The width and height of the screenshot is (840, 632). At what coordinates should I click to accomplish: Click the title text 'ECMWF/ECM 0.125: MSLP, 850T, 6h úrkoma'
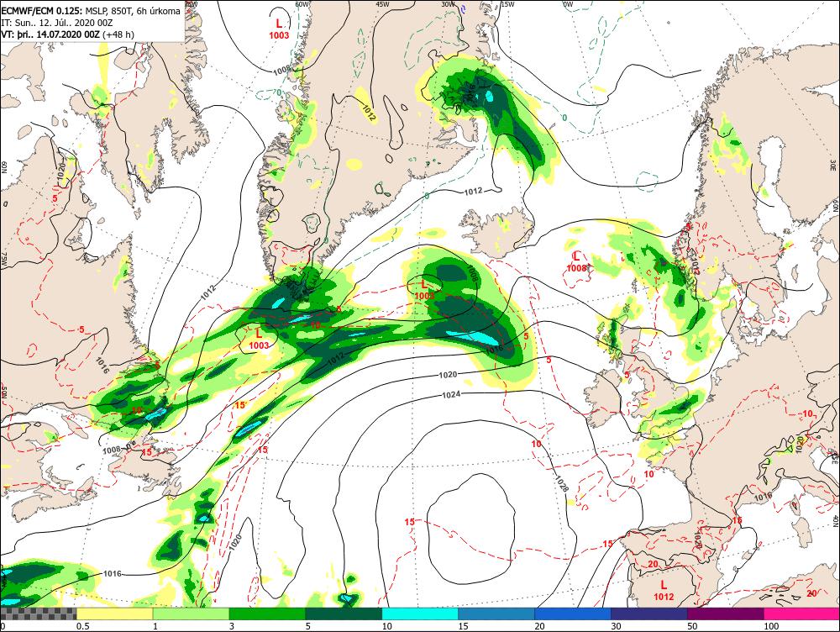(x=91, y=11)
